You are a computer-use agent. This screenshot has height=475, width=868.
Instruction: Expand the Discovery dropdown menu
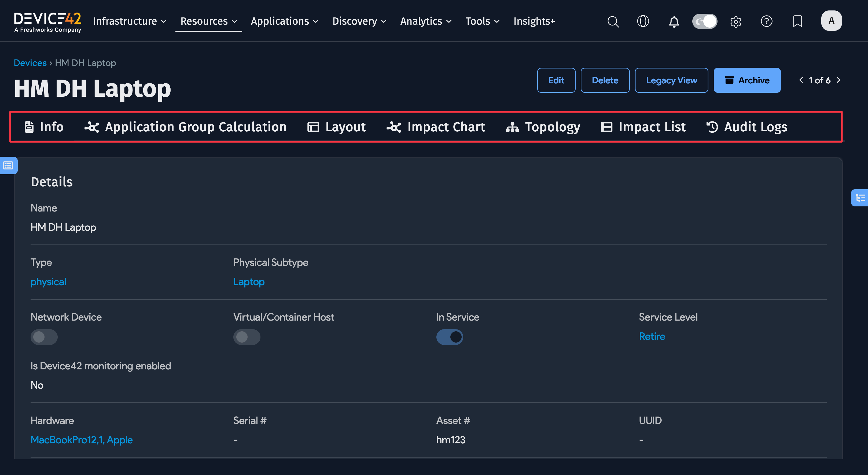[x=359, y=21]
